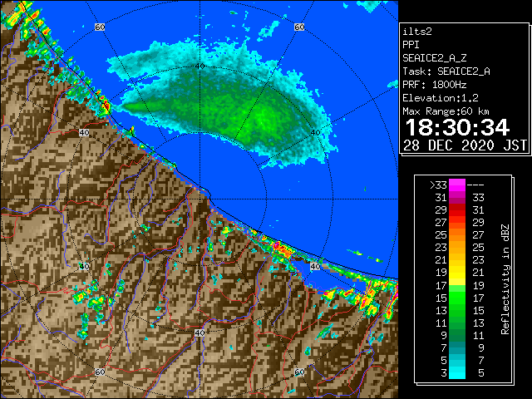Select the "PPI" scan type text

pyautogui.click(x=411, y=45)
